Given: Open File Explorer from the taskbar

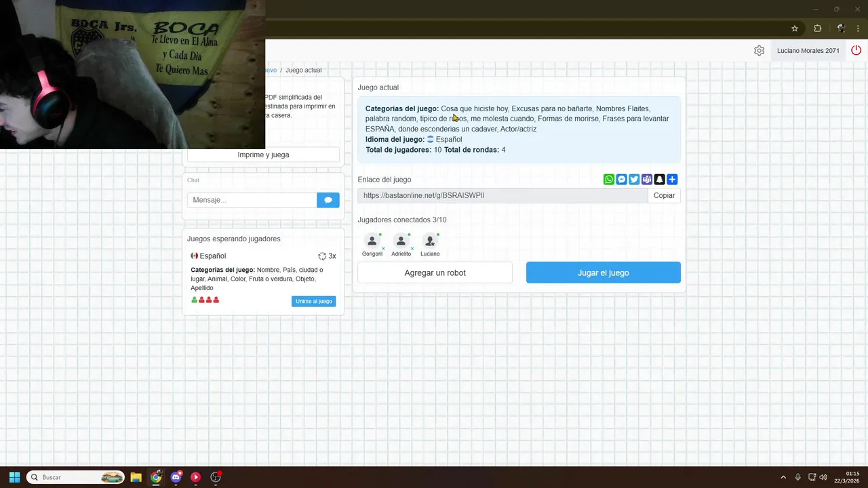Looking at the screenshot, I should click(x=136, y=477).
